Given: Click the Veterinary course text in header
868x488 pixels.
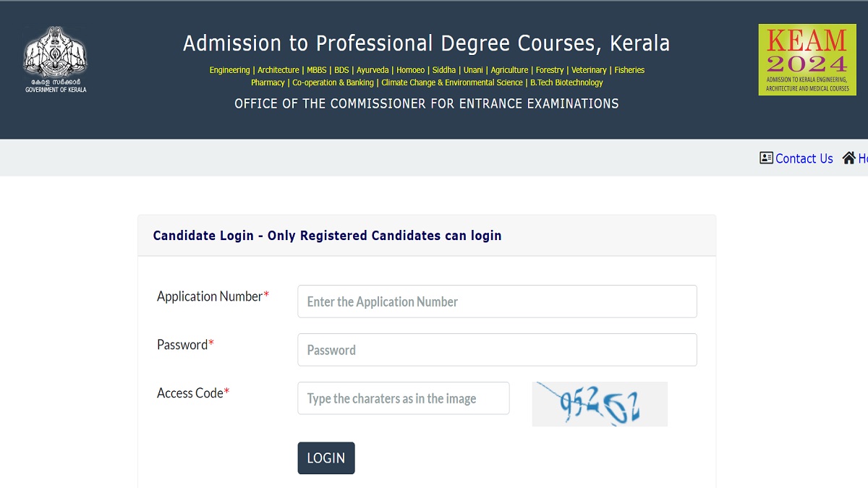Looking at the screenshot, I should (x=589, y=70).
